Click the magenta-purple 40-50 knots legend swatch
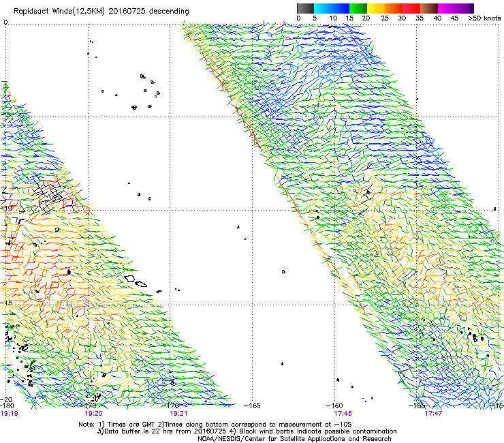 pos(456,8)
